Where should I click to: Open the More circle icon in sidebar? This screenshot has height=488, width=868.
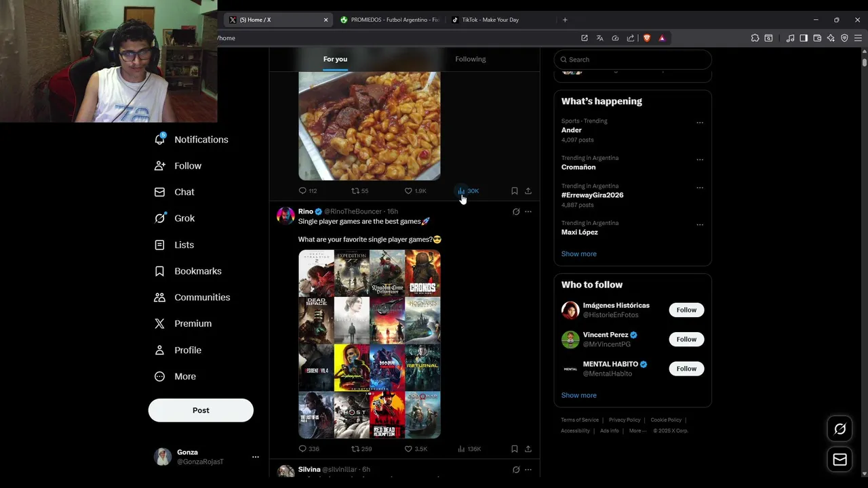click(x=160, y=376)
